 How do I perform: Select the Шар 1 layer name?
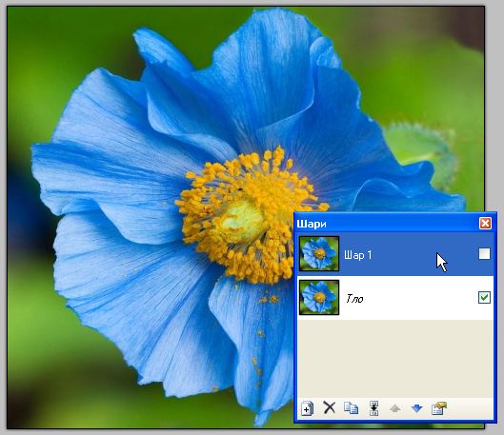click(x=357, y=255)
